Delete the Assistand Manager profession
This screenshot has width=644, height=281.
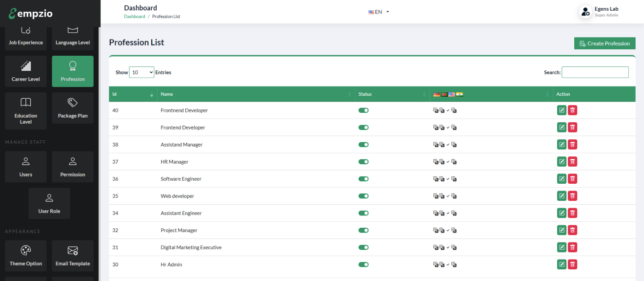[x=573, y=145]
